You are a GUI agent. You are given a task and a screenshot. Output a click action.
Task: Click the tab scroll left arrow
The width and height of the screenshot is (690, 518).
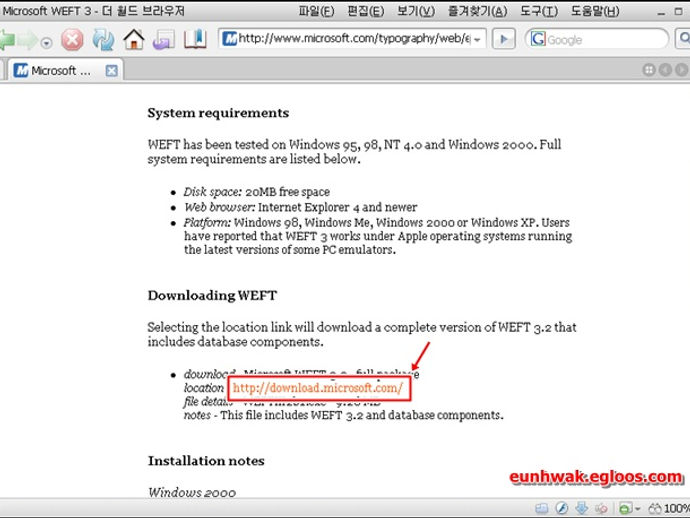[x=665, y=70]
